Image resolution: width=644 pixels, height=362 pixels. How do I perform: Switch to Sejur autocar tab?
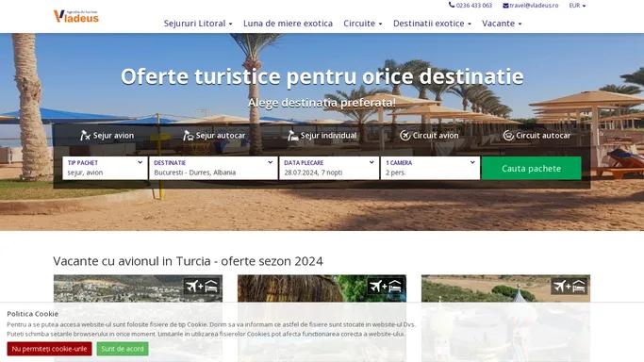tap(214, 136)
